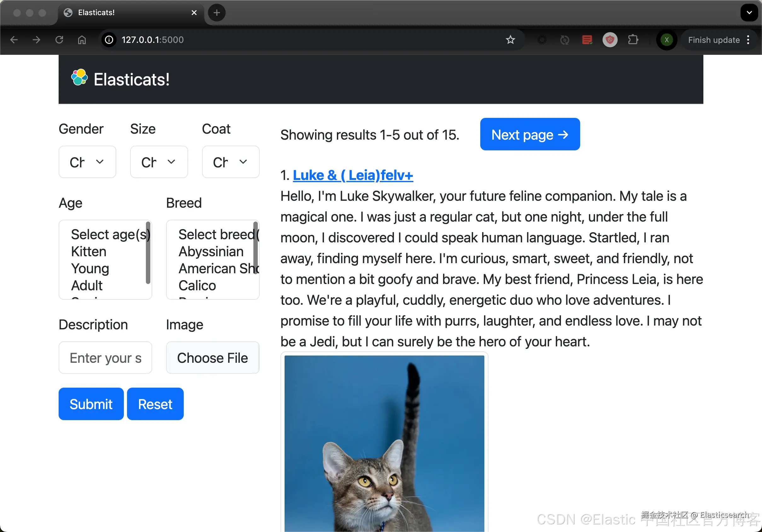762x532 pixels.
Task: Go to the browser home page icon
Action: coord(82,40)
